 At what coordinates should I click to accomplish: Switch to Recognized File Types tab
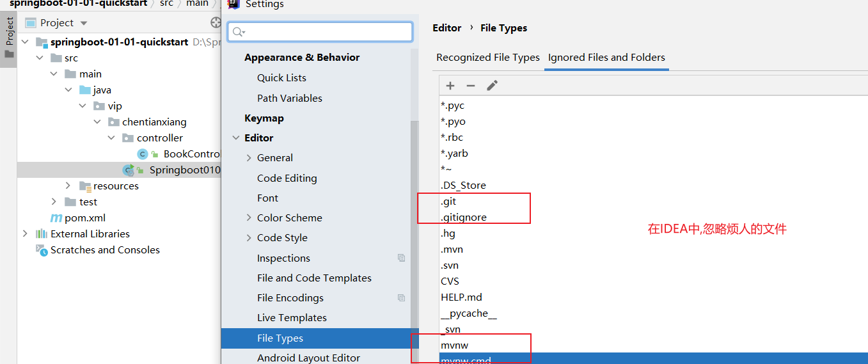[x=488, y=58]
